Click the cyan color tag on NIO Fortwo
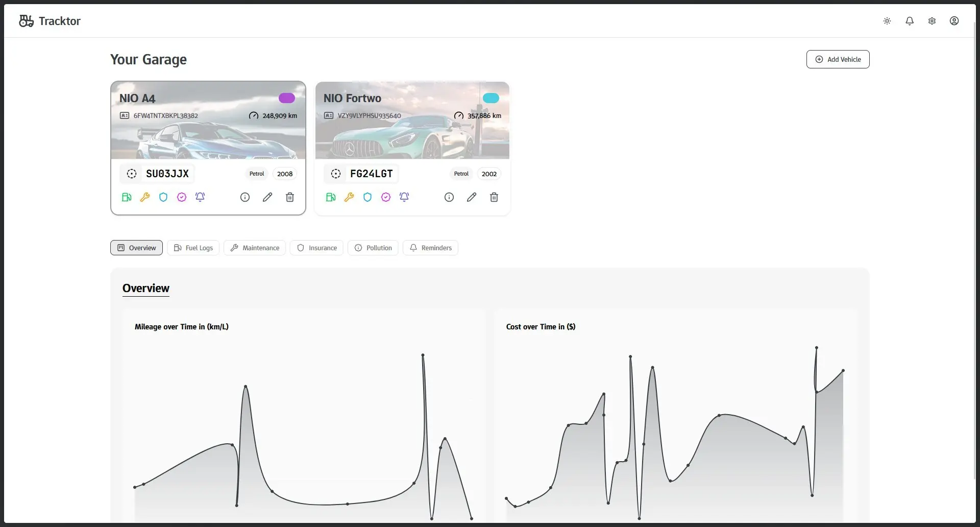980x527 pixels. [x=491, y=98]
